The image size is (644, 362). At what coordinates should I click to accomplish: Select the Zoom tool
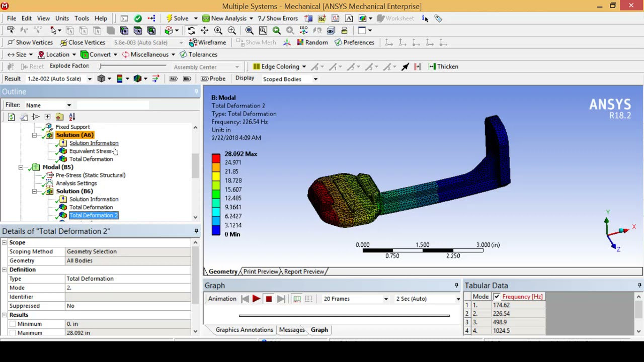coord(218,30)
